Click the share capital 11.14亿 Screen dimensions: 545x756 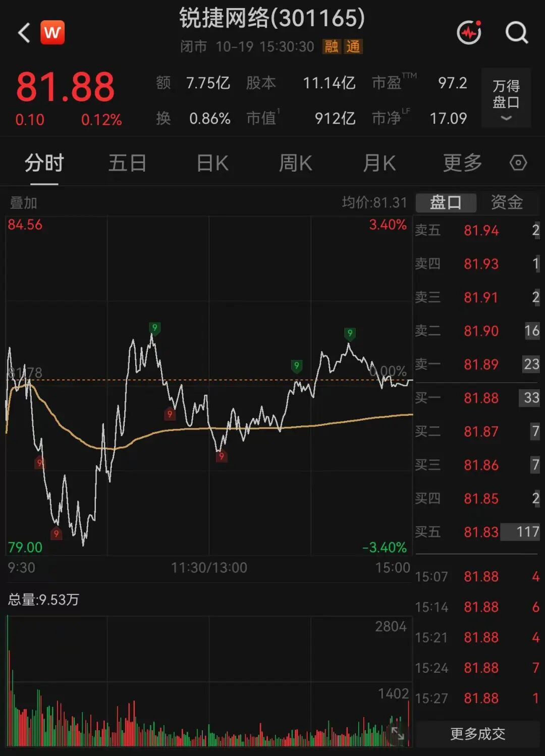(x=329, y=83)
